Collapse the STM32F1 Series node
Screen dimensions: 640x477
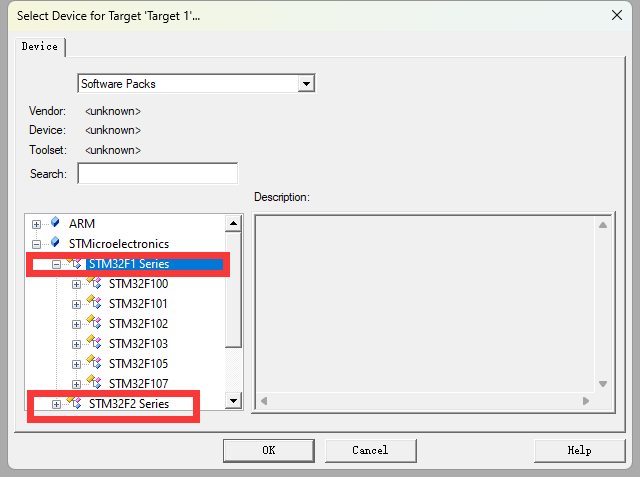[x=56, y=264]
